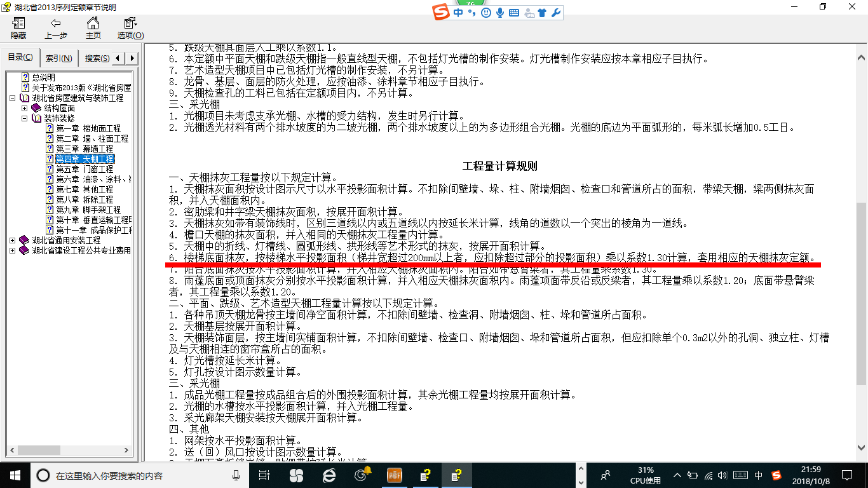Open the swirl browser with bell badge
Image resolution: width=868 pixels, height=488 pixels.
362,475
